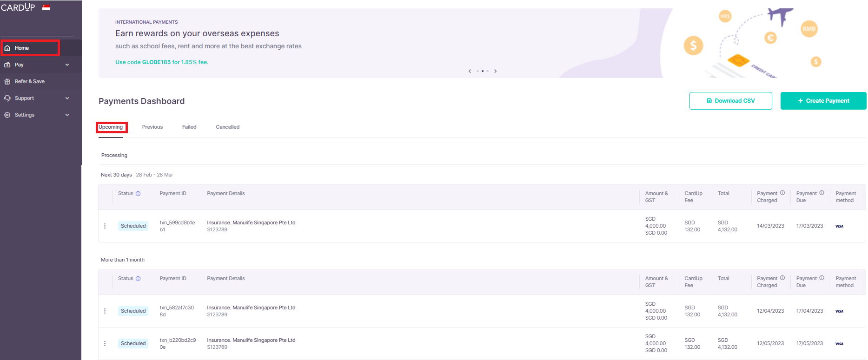The image size is (868, 360).
Task: Click payment charged date 12/04/2023
Action: pos(770,311)
